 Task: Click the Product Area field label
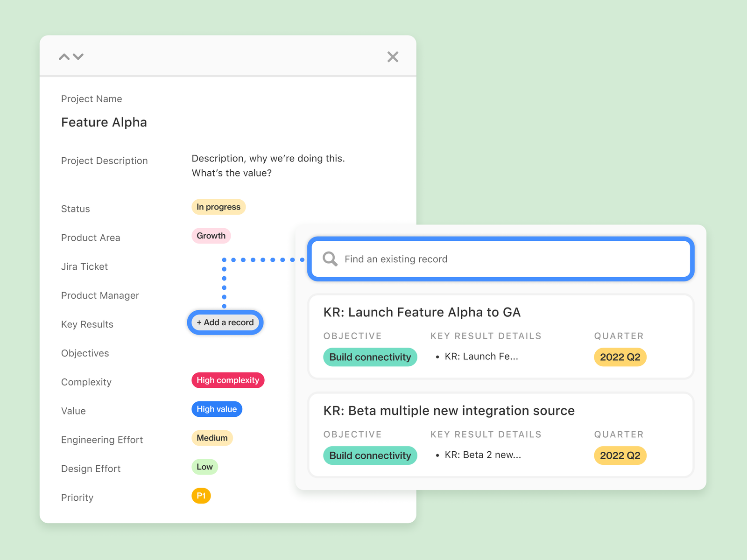(91, 238)
